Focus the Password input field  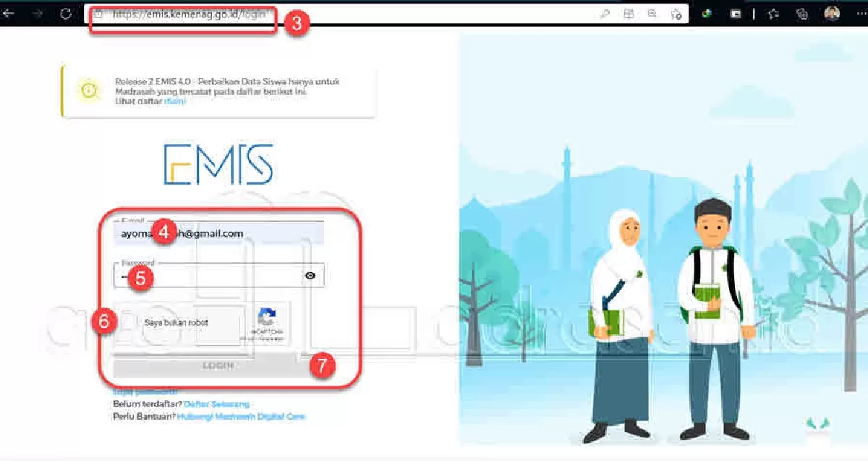point(218,275)
